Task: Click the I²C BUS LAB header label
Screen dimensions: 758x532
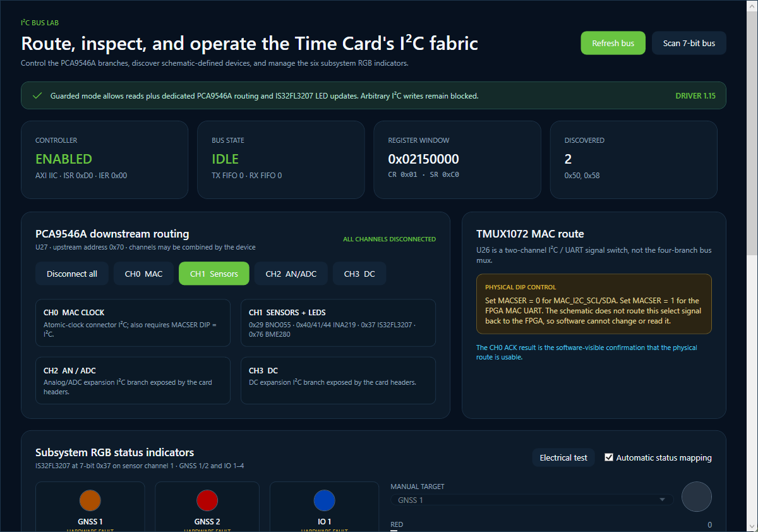Action: (40, 23)
